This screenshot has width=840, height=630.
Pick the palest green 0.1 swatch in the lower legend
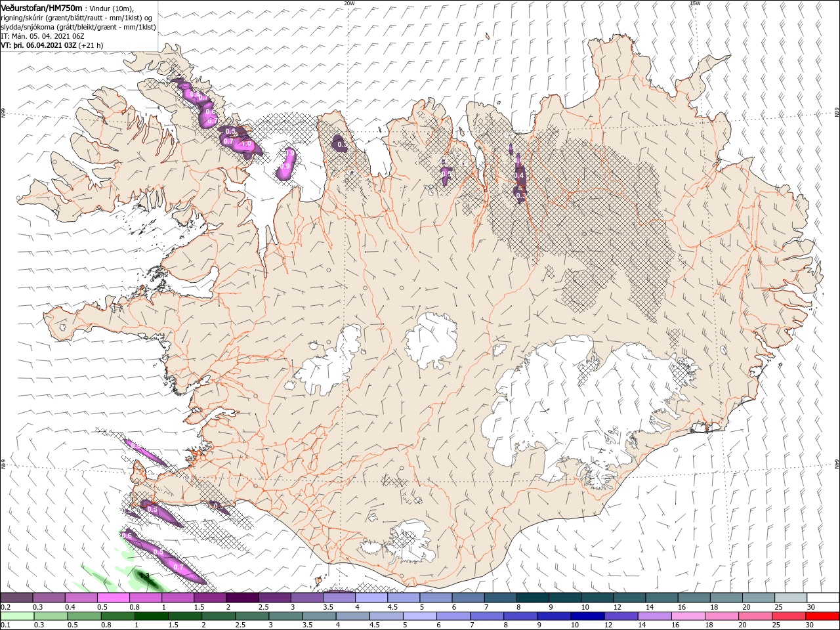click(x=18, y=616)
